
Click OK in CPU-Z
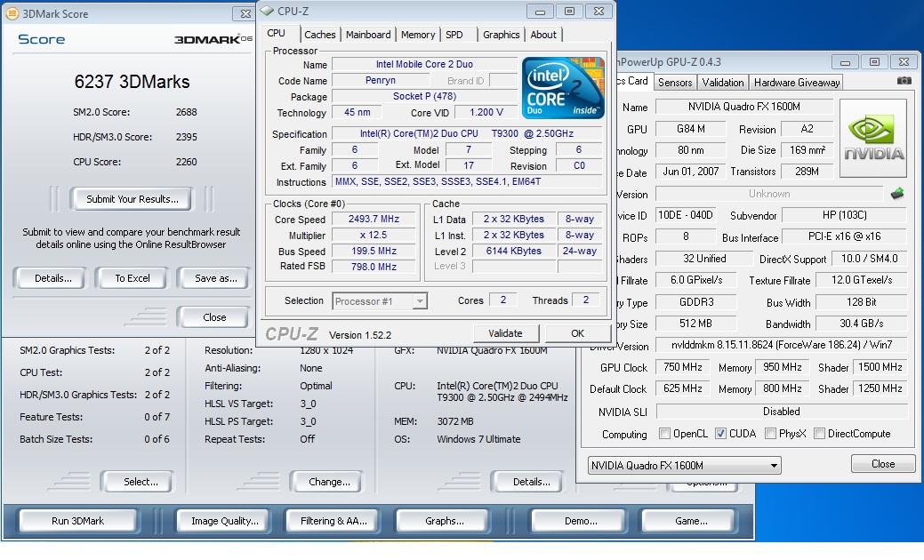pos(577,333)
